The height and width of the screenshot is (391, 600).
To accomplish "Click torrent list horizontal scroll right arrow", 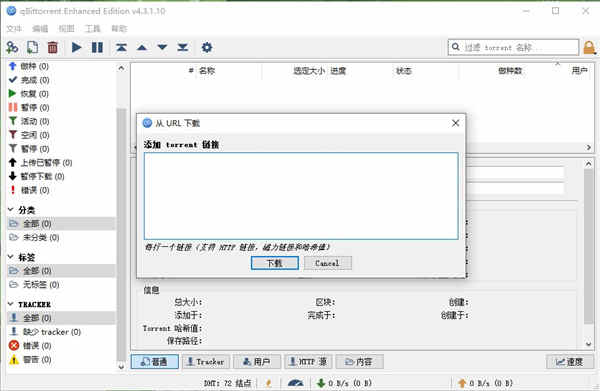I will (x=589, y=147).
